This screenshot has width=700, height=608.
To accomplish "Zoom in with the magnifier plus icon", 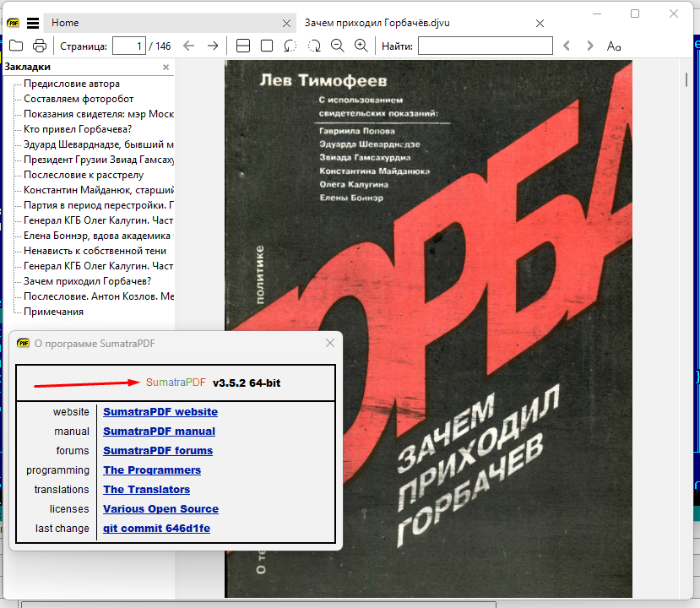I will pos(361,46).
